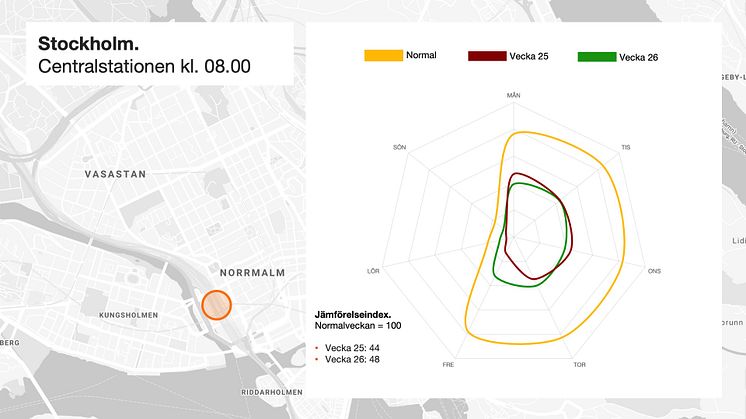Select the dark red Vecka 25 swatch
Screen dimensions: 746x419
pyautogui.click(x=487, y=56)
